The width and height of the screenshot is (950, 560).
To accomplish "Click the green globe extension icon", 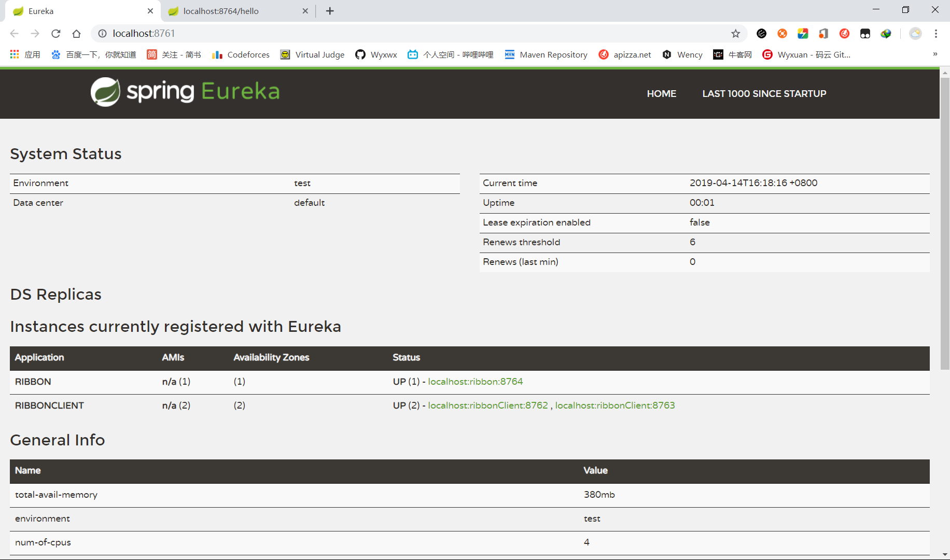I will (x=886, y=34).
